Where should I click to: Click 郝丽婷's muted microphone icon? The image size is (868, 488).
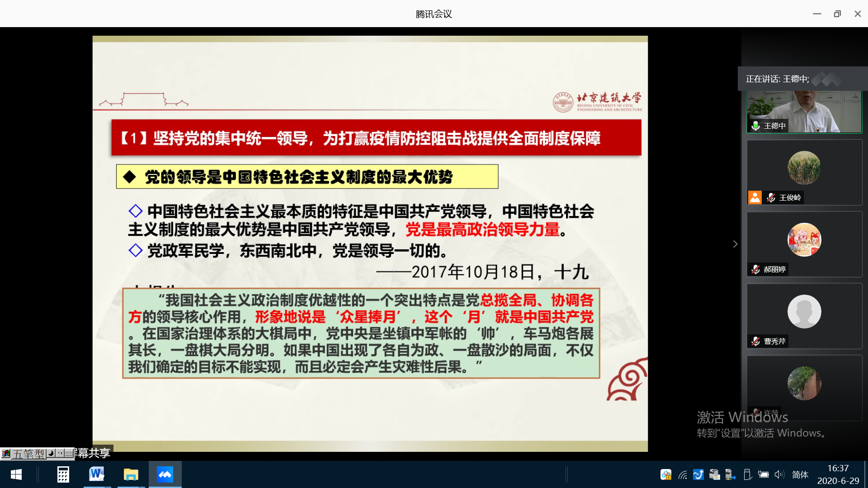pyautogui.click(x=755, y=269)
